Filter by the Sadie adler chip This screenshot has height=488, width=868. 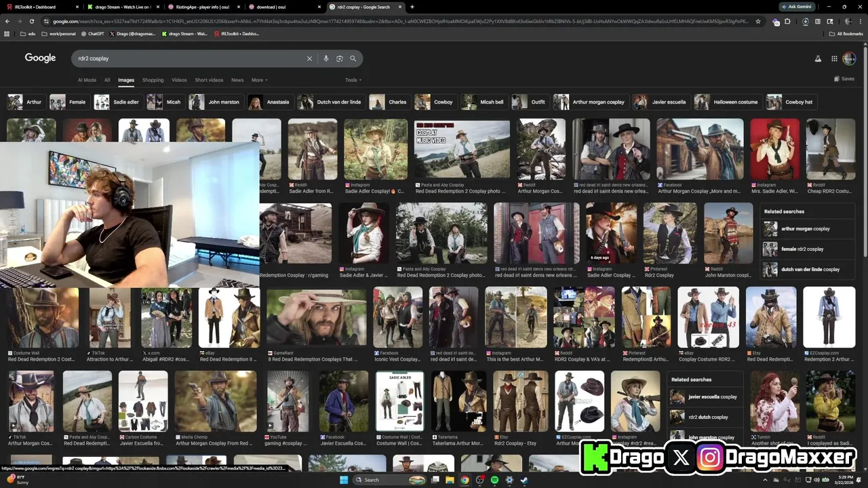pyautogui.click(x=117, y=102)
